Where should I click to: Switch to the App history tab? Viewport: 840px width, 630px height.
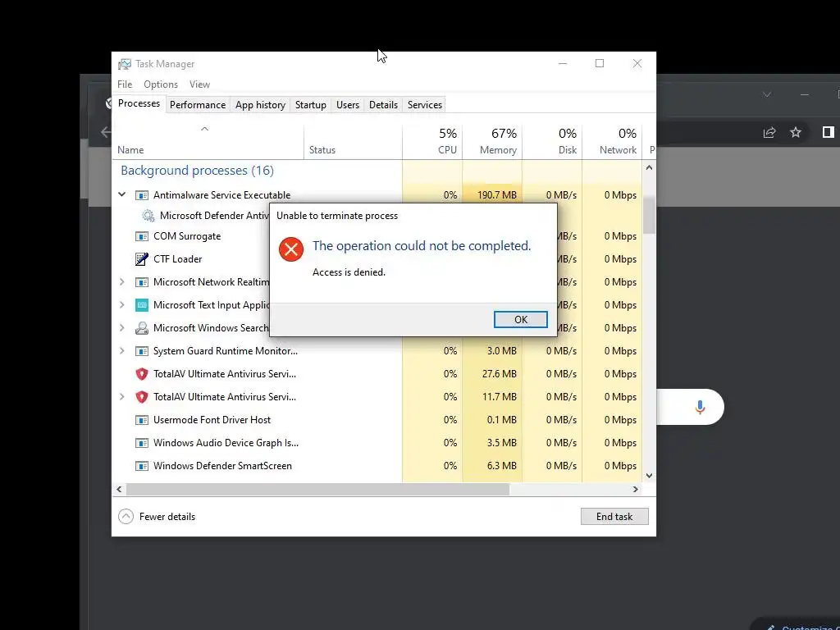(x=260, y=105)
